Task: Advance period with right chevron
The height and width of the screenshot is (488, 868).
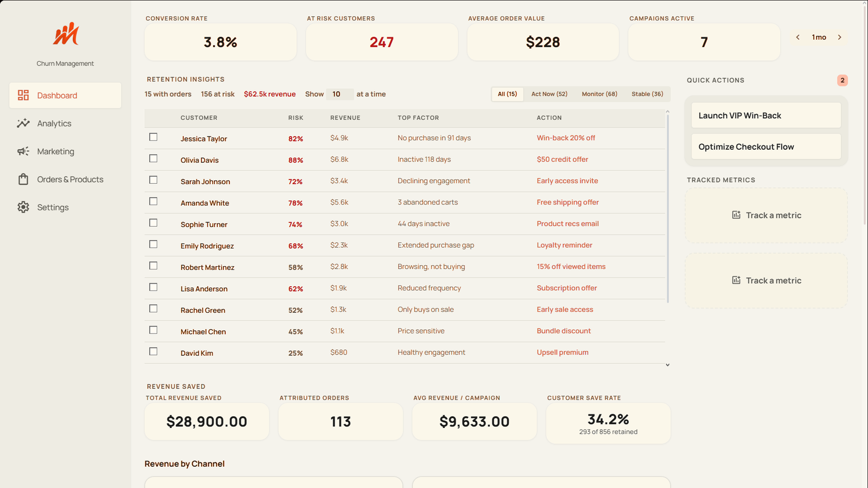Action: (840, 37)
